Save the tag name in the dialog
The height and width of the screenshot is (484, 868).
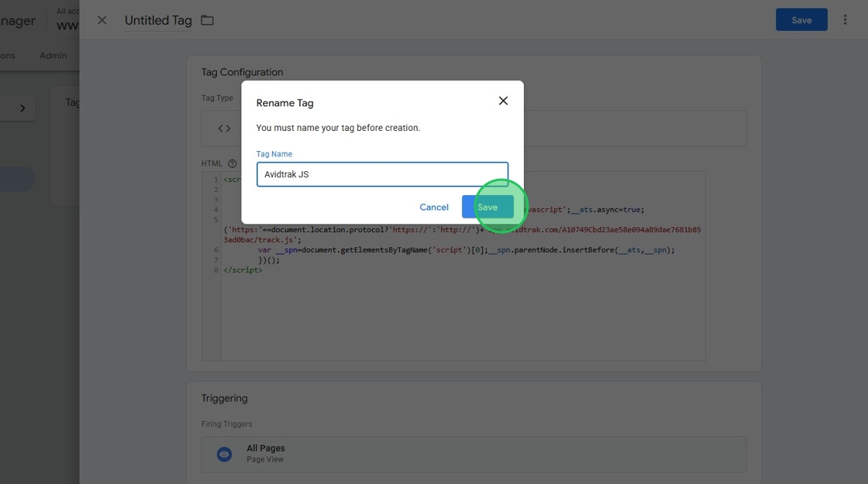tap(487, 207)
